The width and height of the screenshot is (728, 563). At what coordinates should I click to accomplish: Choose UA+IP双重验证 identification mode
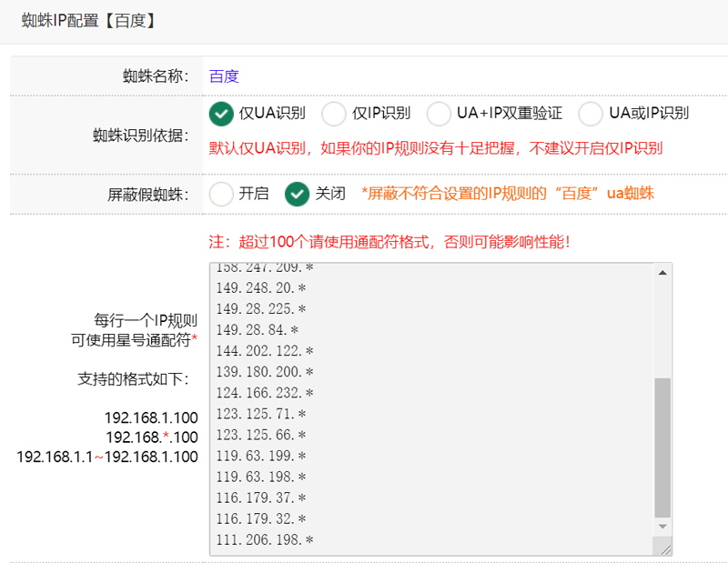[x=439, y=114]
